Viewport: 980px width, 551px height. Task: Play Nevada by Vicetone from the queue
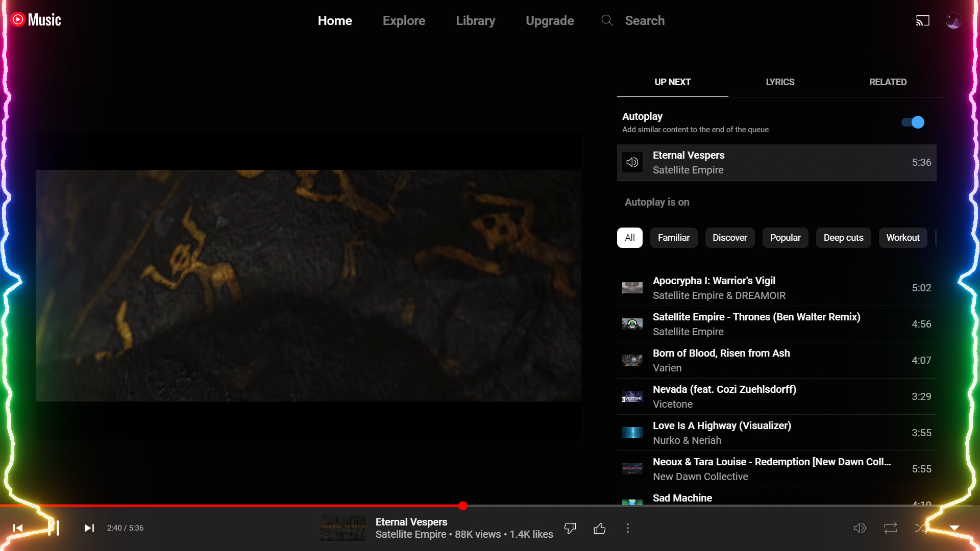point(724,396)
